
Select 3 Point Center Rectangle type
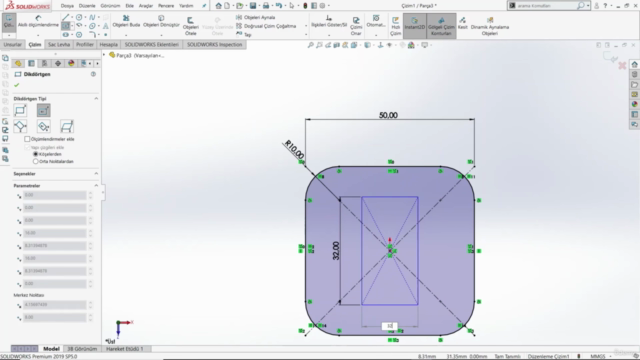43,126
